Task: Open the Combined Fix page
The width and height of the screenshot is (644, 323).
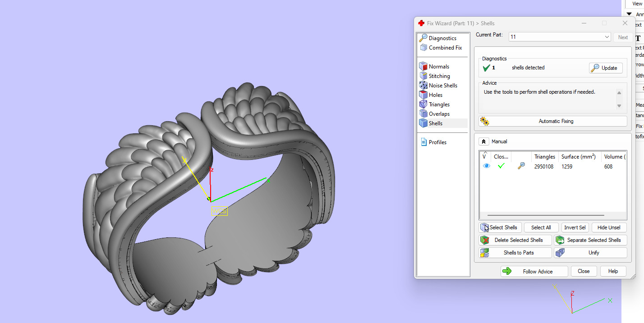Action: [440, 48]
